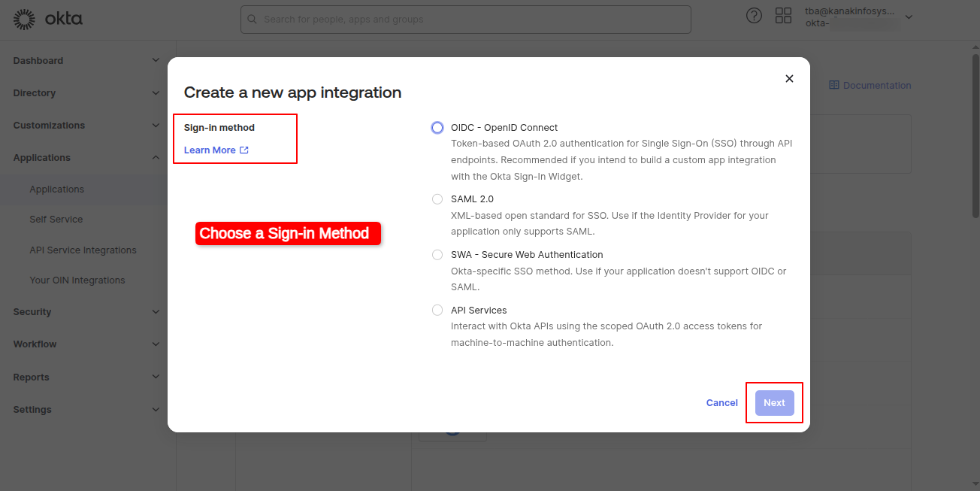This screenshot has height=491, width=980.
Task: Click the Next button
Action: [774, 403]
